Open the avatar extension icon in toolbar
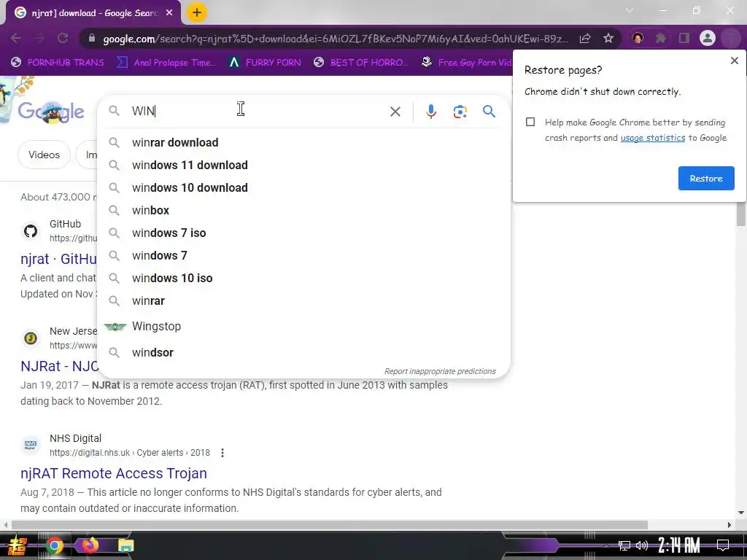747x560 pixels. coord(638,38)
